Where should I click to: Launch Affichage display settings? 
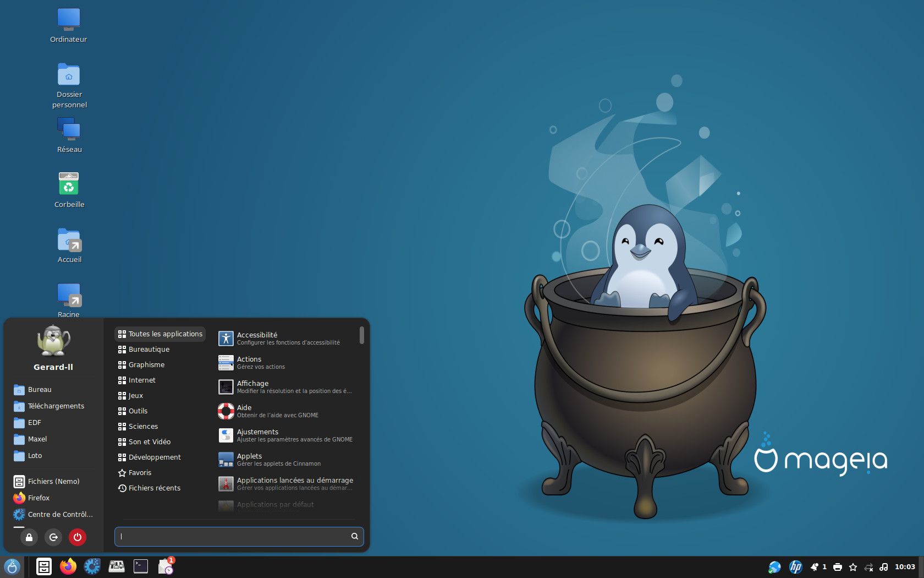click(287, 387)
